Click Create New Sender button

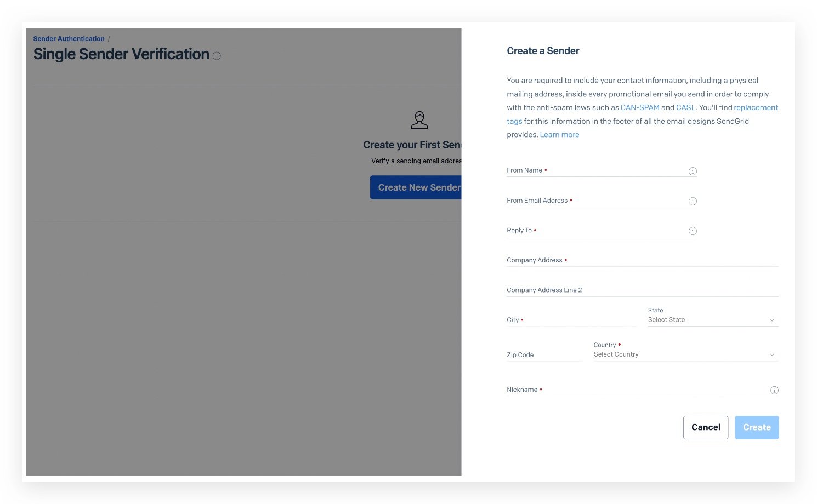[417, 187]
